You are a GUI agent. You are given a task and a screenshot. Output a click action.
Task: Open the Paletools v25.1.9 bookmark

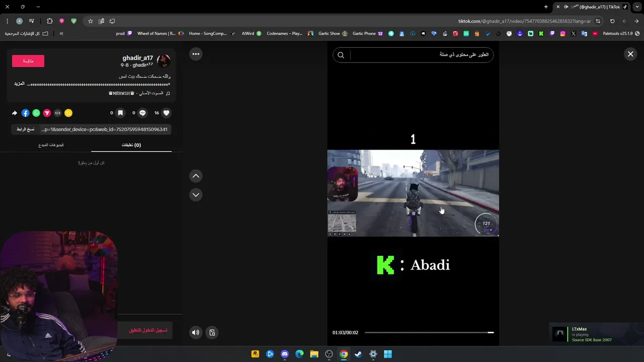tap(621, 34)
